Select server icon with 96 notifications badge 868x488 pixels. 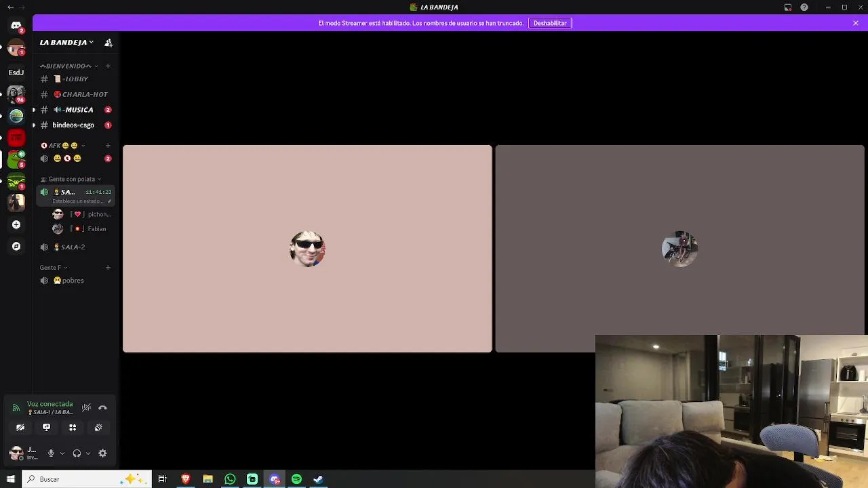[16, 94]
